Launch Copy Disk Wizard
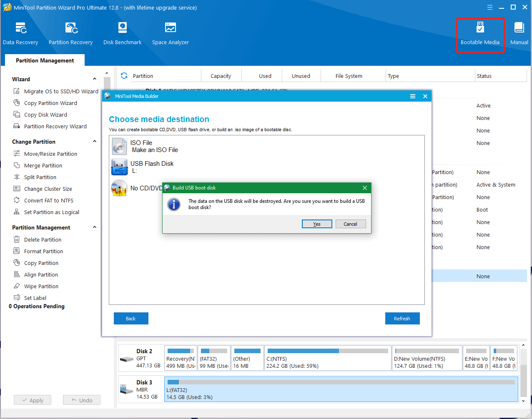 coord(45,115)
